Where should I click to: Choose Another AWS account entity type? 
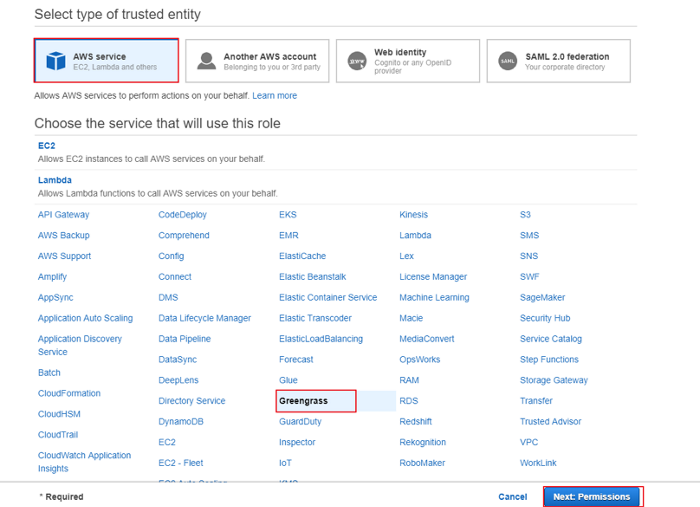point(257,61)
